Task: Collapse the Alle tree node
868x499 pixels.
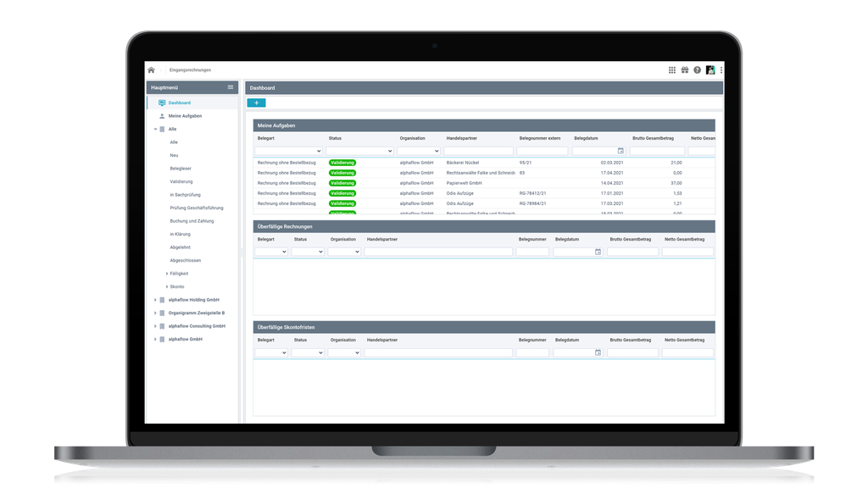Action: 156,130
